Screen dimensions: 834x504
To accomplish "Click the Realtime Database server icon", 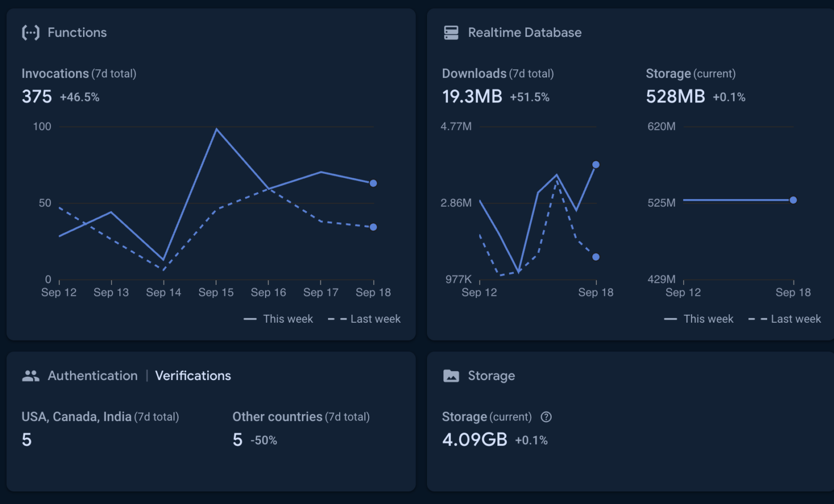I will tap(451, 33).
